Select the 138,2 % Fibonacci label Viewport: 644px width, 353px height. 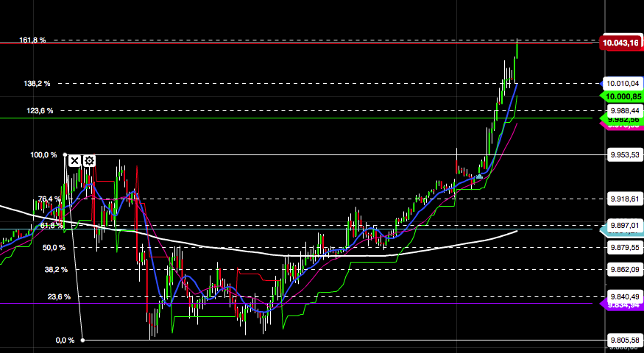coord(37,83)
